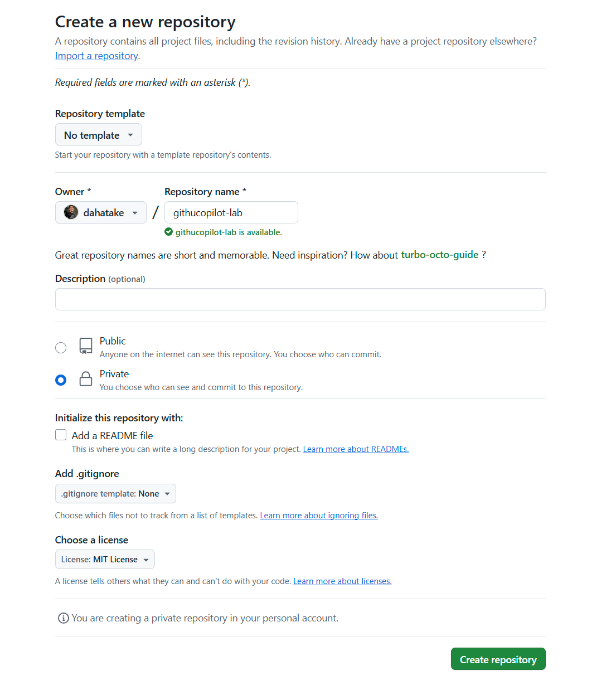Click the Repository name text field
This screenshot has height=700, width=616.
pyautogui.click(x=231, y=212)
